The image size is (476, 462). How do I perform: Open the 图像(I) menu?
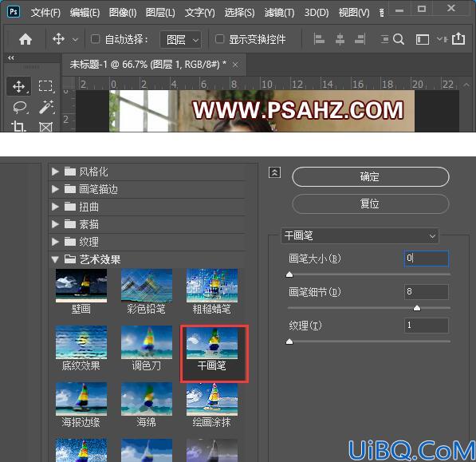pyautogui.click(x=123, y=13)
